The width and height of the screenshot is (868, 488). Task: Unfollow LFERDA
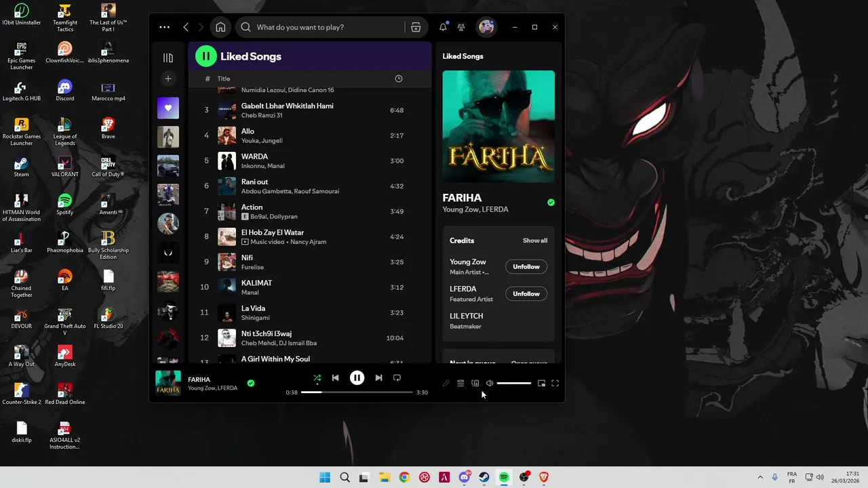click(x=526, y=293)
